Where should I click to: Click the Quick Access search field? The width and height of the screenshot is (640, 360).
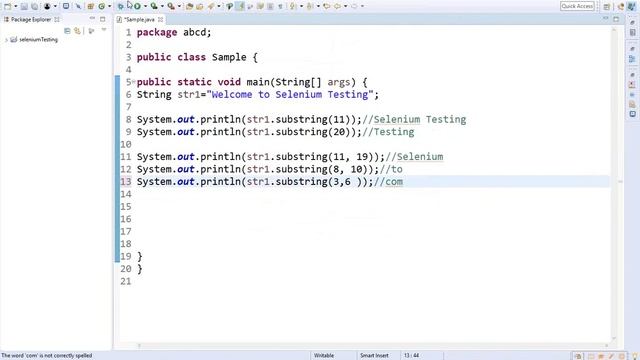pyautogui.click(x=577, y=6)
